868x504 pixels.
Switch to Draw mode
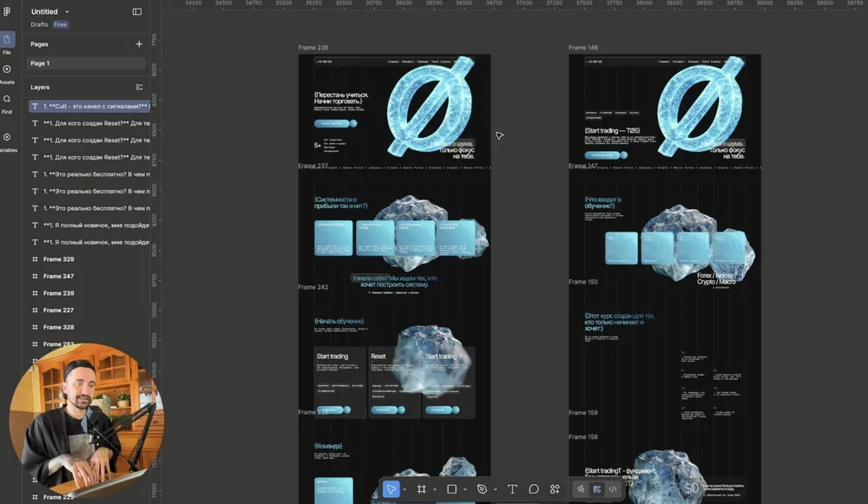point(580,489)
